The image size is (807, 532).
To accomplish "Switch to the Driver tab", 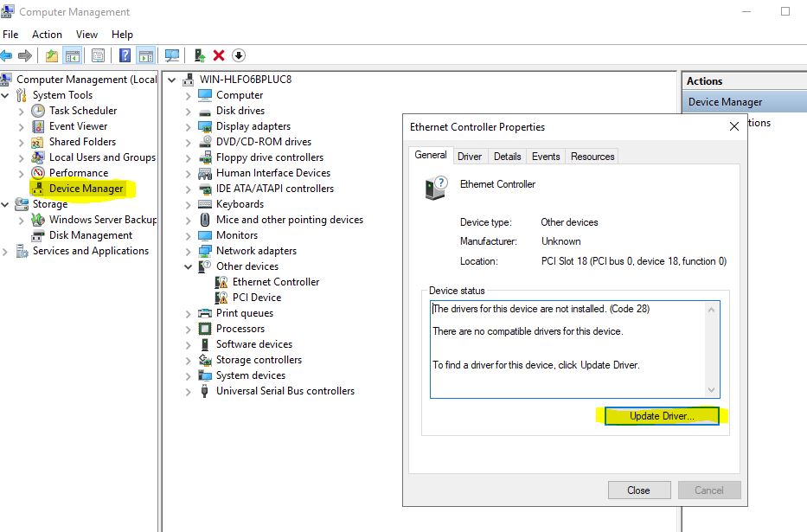I will [x=470, y=157].
